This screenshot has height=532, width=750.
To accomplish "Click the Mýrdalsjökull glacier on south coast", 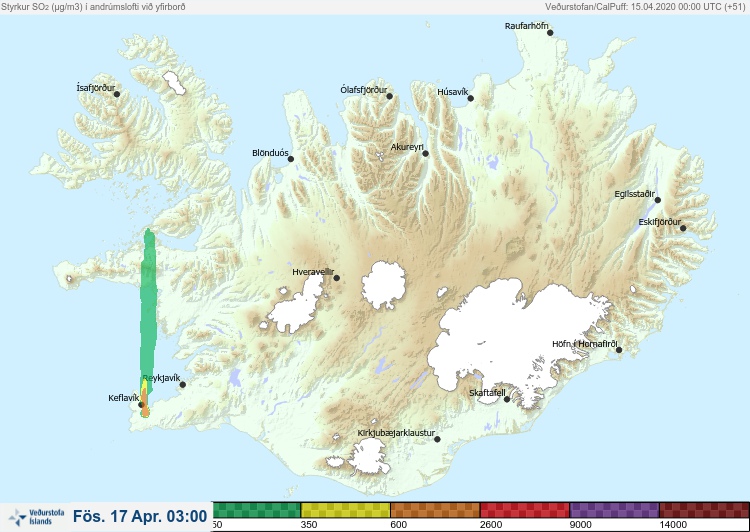I will click(x=367, y=456).
